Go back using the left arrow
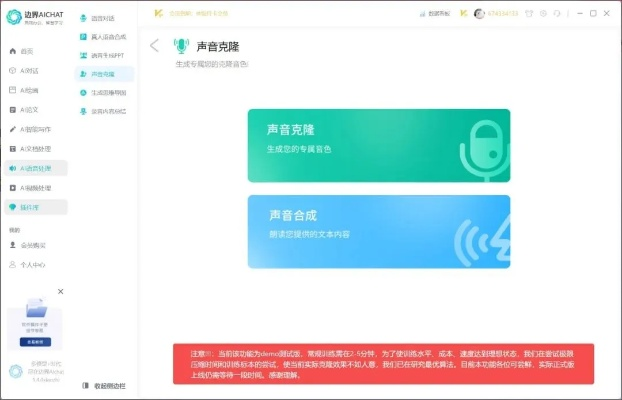This screenshot has height=400, width=622. coord(154,46)
